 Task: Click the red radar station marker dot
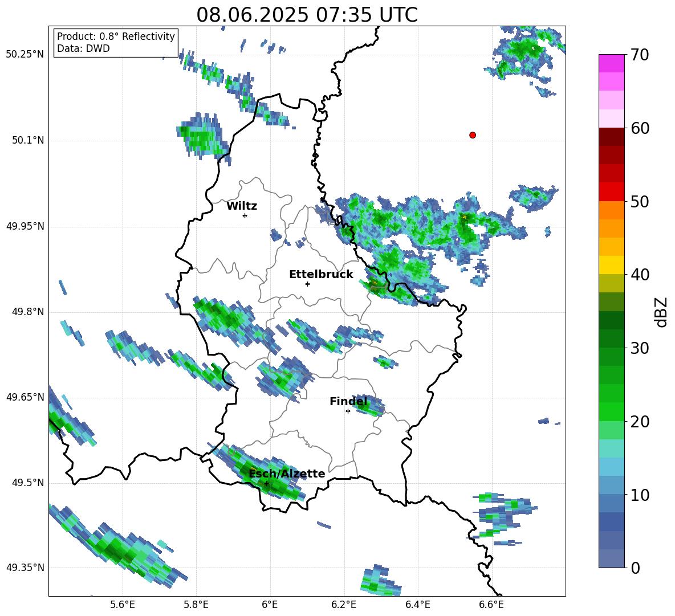[x=472, y=135]
